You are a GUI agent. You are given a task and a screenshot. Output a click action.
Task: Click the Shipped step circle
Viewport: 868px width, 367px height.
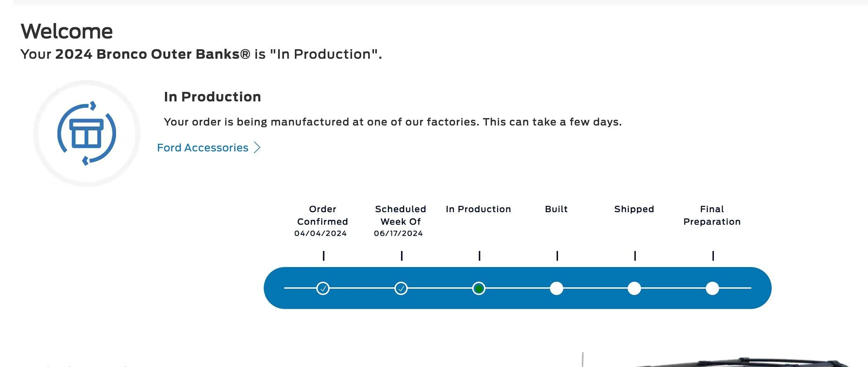(634, 288)
